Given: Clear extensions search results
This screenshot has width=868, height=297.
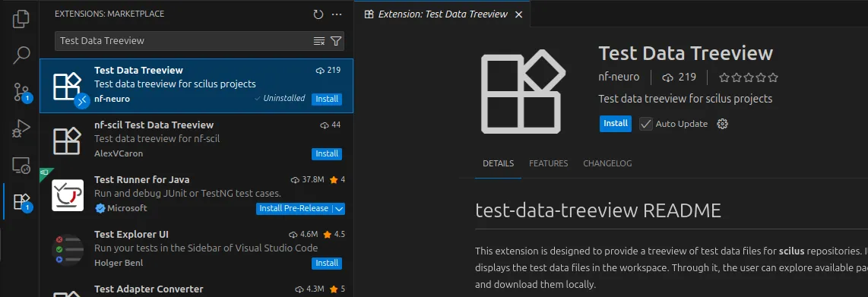Looking at the screenshot, I should [319, 41].
